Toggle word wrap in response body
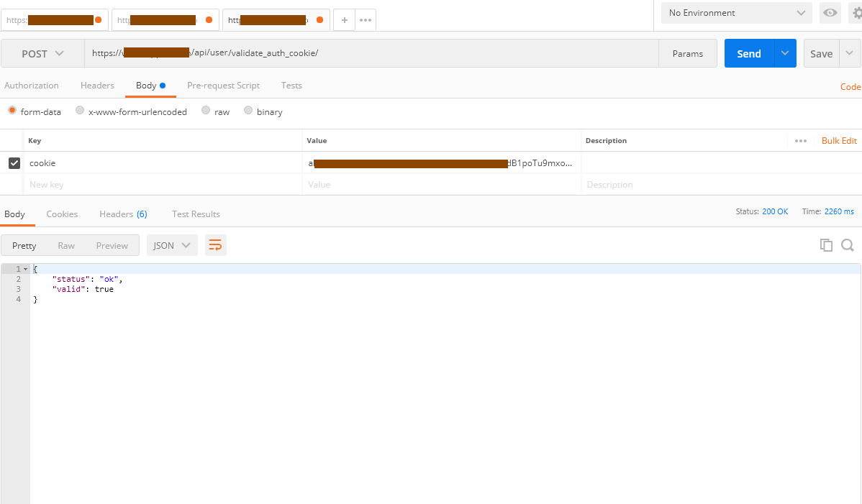The width and height of the screenshot is (862, 504). (x=216, y=245)
